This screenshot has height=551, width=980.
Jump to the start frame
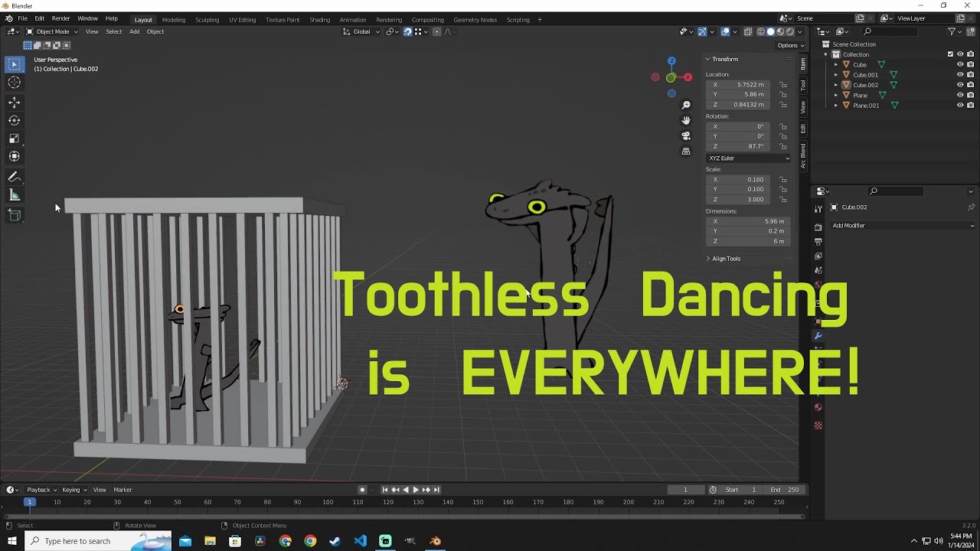385,490
